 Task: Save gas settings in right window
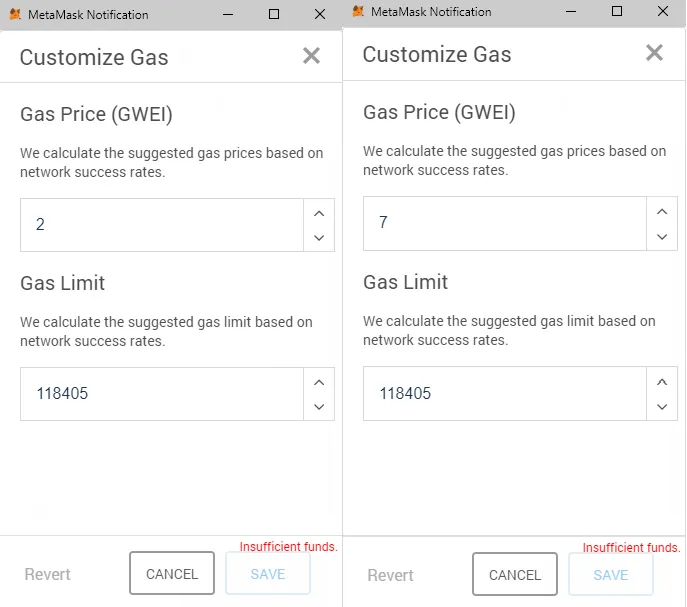(x=611, y=574)
